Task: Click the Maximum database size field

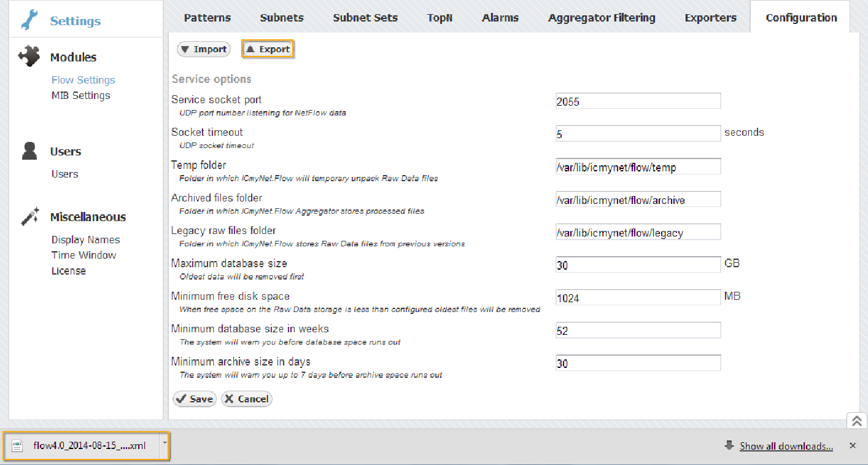Action: click(638, 264)
